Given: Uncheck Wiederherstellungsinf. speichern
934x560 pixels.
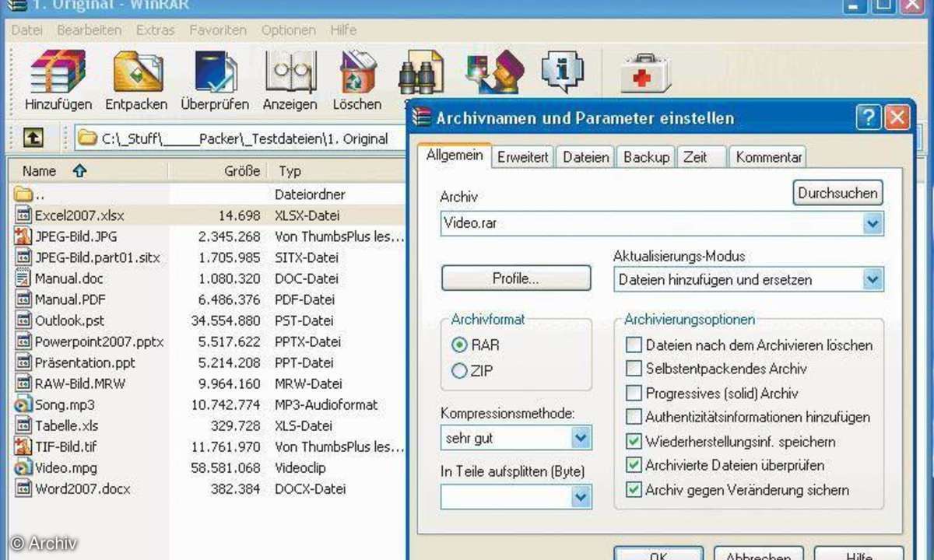Looking at the screenshot, I should click(x=634, y=442).
